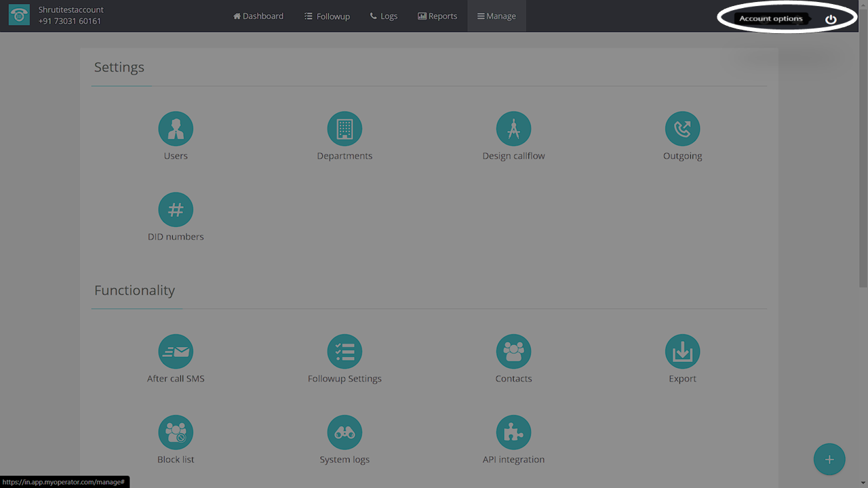
Task: Open the Followup Settings icon
Action: (x=344, y=352)
